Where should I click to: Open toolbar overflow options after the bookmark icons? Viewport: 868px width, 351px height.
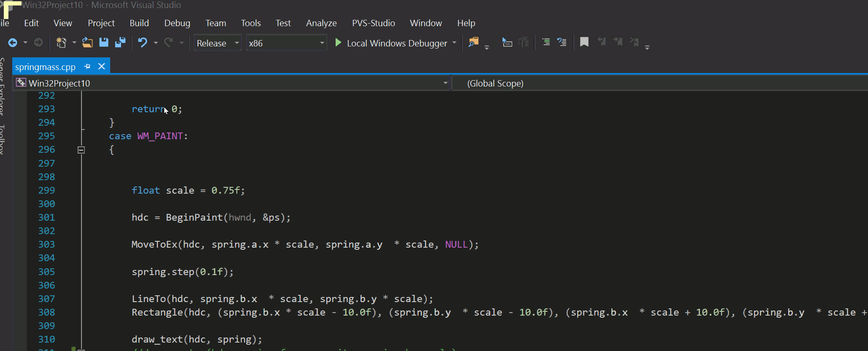(647, 47)
